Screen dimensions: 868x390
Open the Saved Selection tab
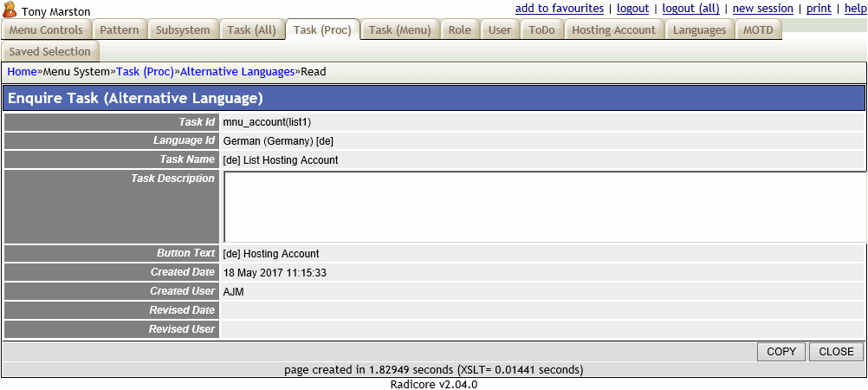[50, 51]
